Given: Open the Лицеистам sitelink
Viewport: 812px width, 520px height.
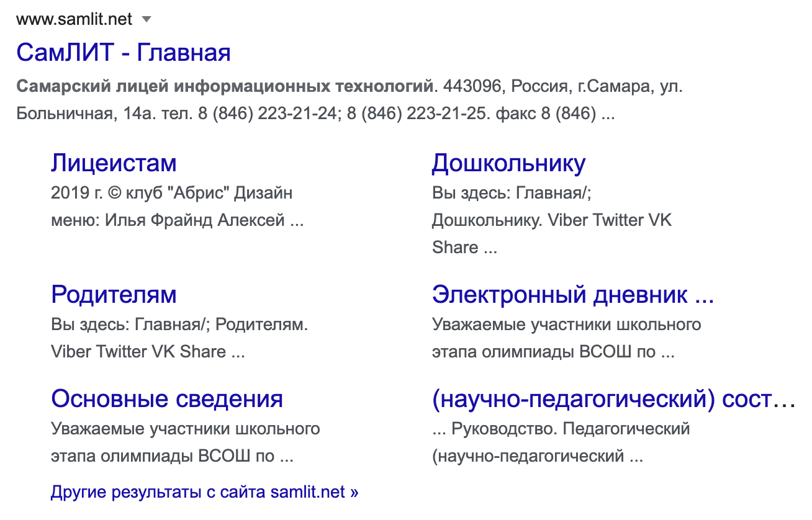Looking at the screenshot, I should tap(114, 163).
